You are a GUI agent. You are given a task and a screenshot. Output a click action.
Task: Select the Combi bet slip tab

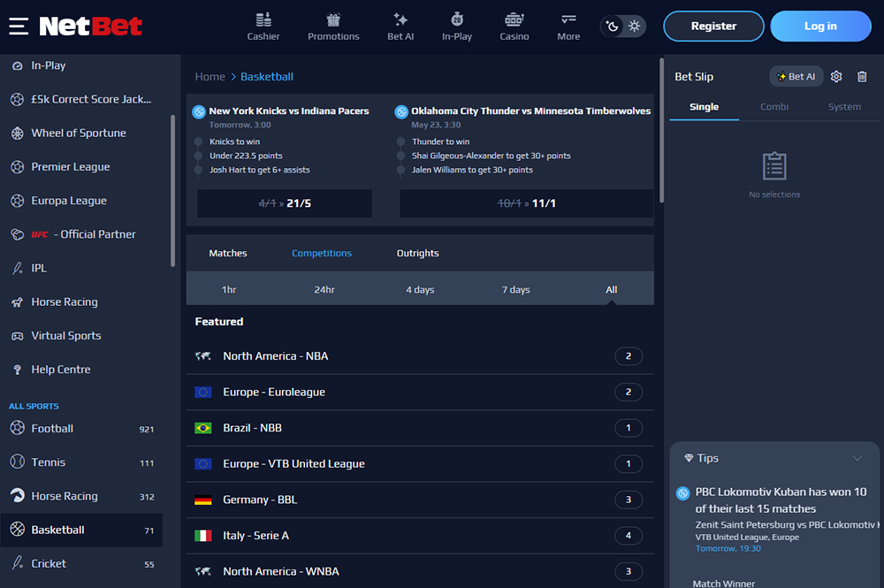(774, 107)
